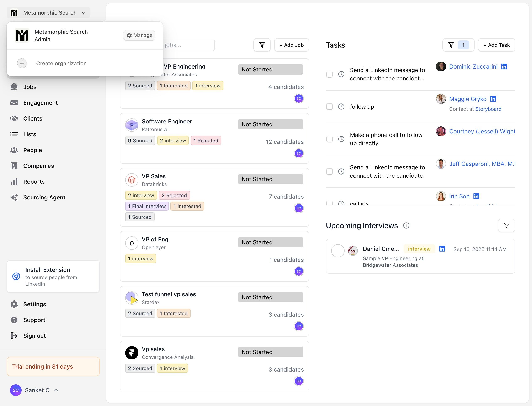Click the Add Job button

(x=291, y=45)
